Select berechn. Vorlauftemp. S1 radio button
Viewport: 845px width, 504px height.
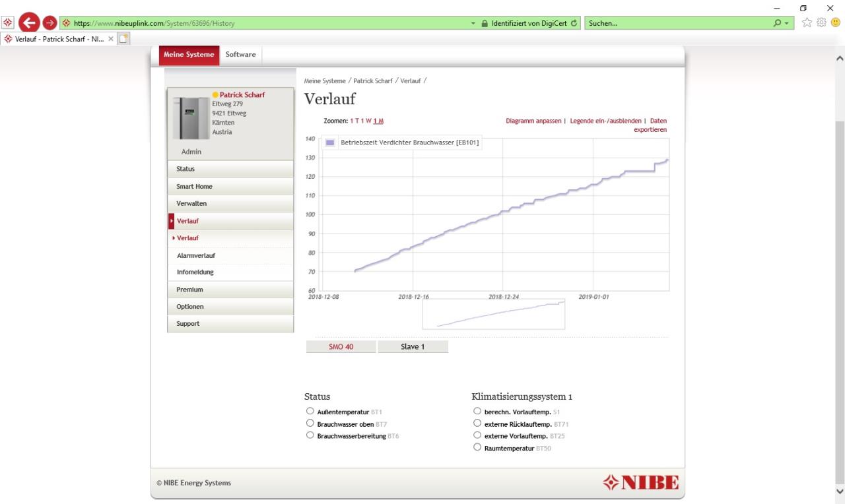click(x=477, y=411)
